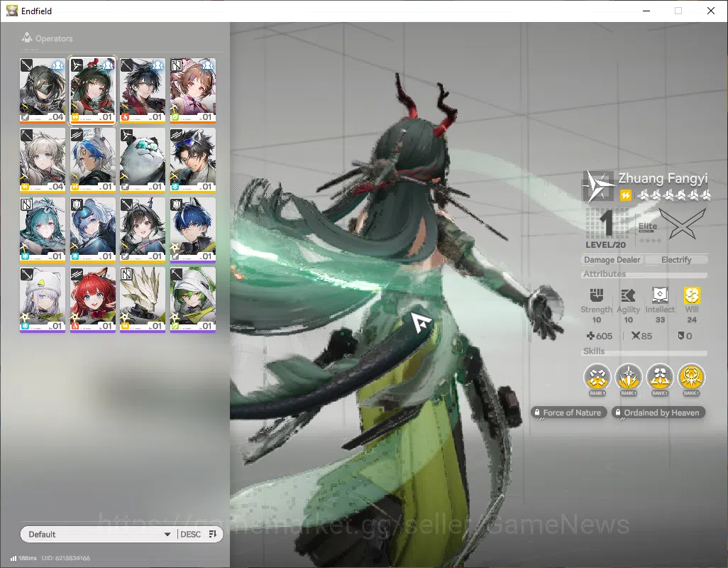Toggle the DESC sort order button
This screenshot has height=568, width=728.
[190, 534]
